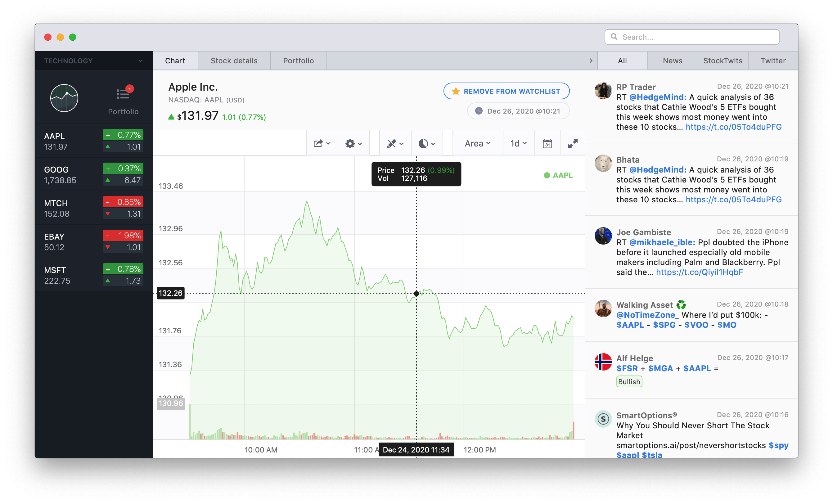The width and height of the screenshot is (833, 504).
Task: Switch to the Portfolio tab
Action: 299,61
